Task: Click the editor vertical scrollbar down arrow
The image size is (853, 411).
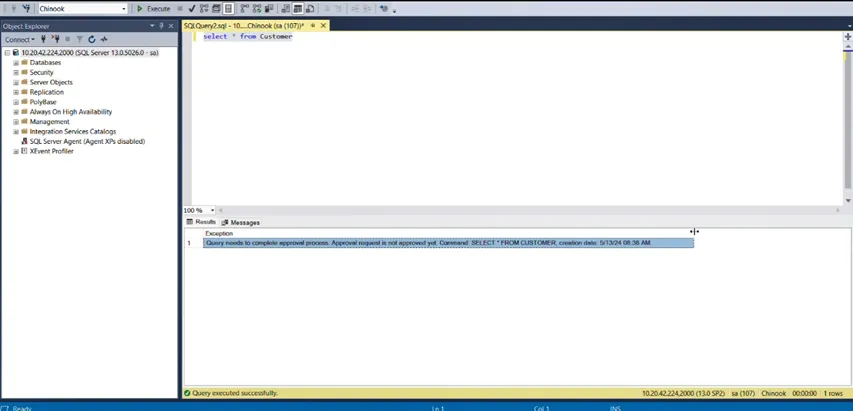Action: [848, 201]
